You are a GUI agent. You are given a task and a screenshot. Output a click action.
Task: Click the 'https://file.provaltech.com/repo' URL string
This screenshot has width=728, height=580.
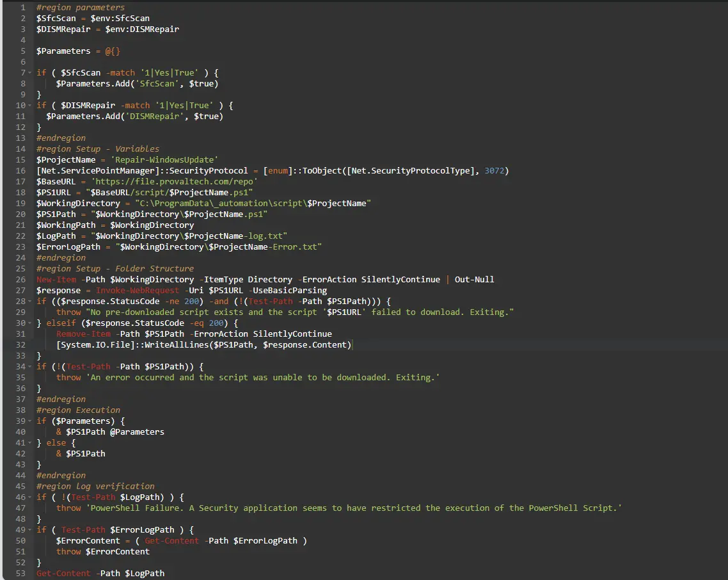point(174,181)
